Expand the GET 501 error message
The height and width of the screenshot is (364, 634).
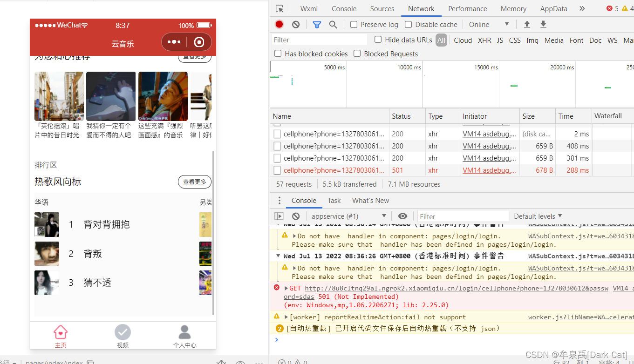click(286, 289)
